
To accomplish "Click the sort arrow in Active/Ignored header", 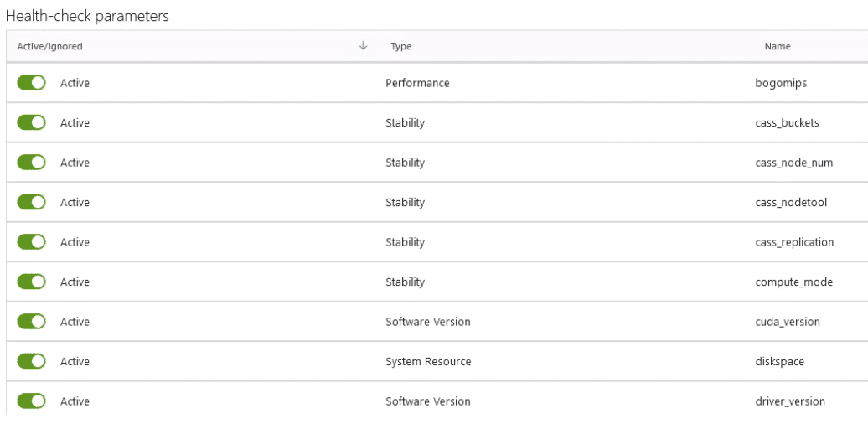I will coord(363,46).
